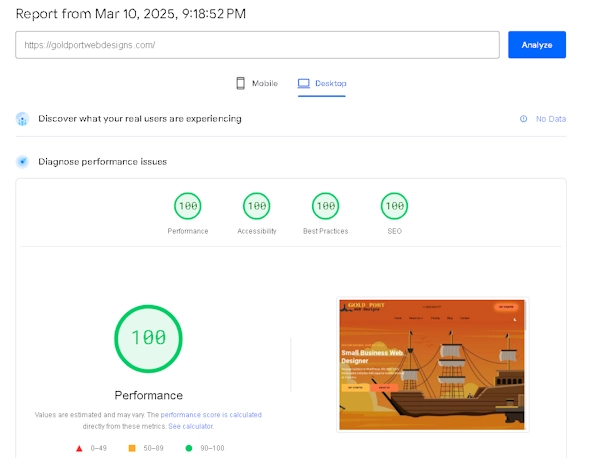
Task: Click the No Data info icon
Action: point(523,119)
